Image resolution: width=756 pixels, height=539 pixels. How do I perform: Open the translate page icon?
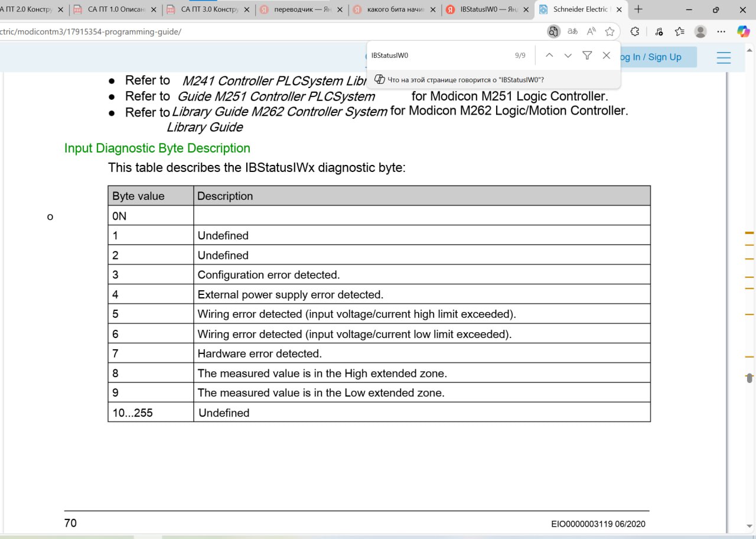coord(572,32)
